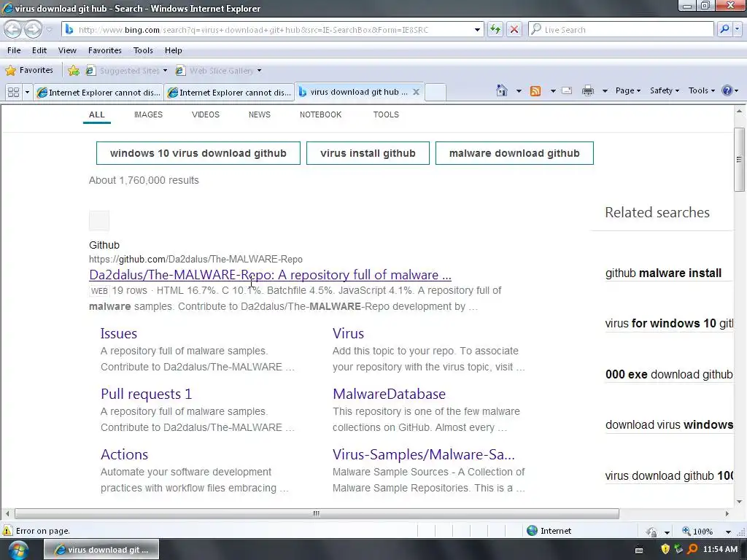Click the 'Error on page' warning icon
This screenshot has height=560, width=747.
tap(7, 531)
